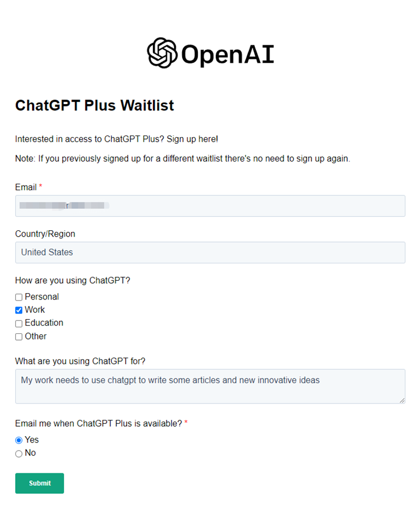The image size is (420, 521).
Task: Click the Email field label
Action: click(x=26, y=187)
